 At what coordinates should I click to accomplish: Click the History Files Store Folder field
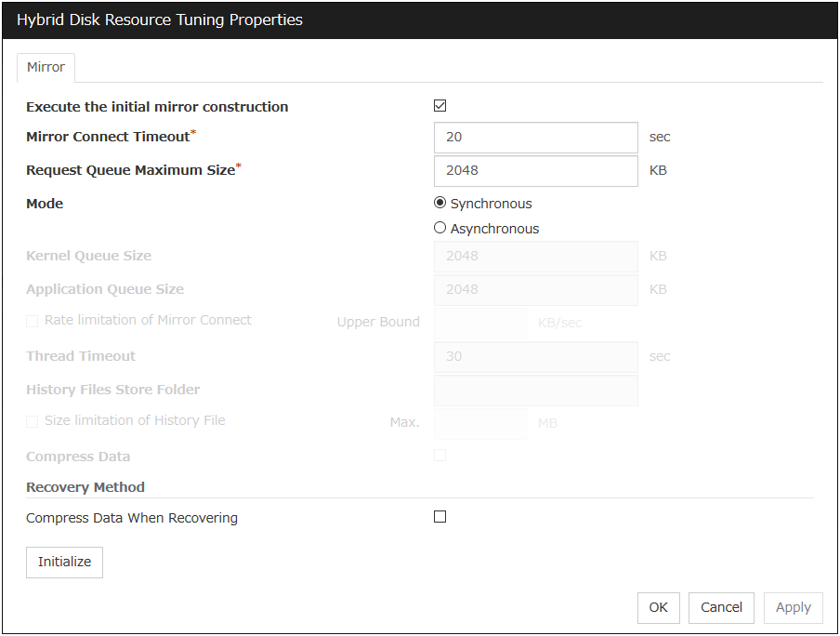coord(535,390)
